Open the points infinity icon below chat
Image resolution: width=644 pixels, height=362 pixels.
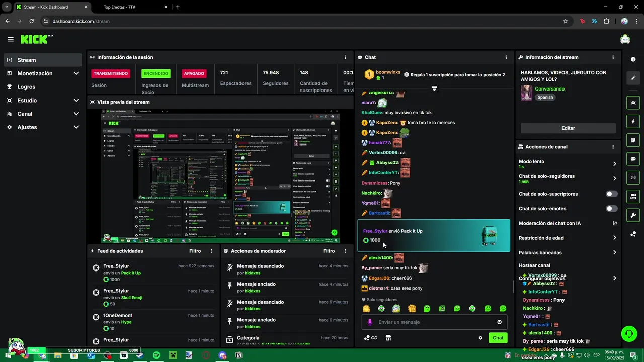click(x=371, y=338)
